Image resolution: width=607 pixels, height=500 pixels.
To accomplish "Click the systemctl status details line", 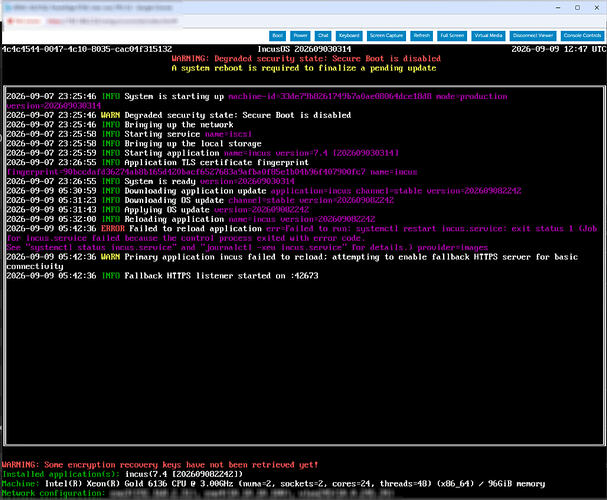I will 247,247.
